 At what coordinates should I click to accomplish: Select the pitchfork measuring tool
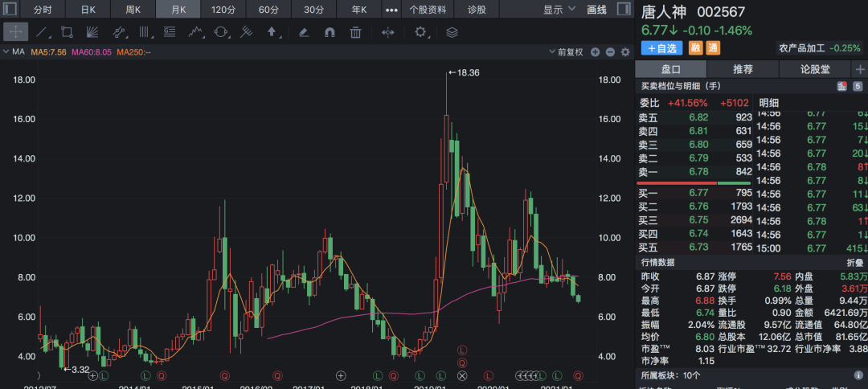[x=247, y=32]
